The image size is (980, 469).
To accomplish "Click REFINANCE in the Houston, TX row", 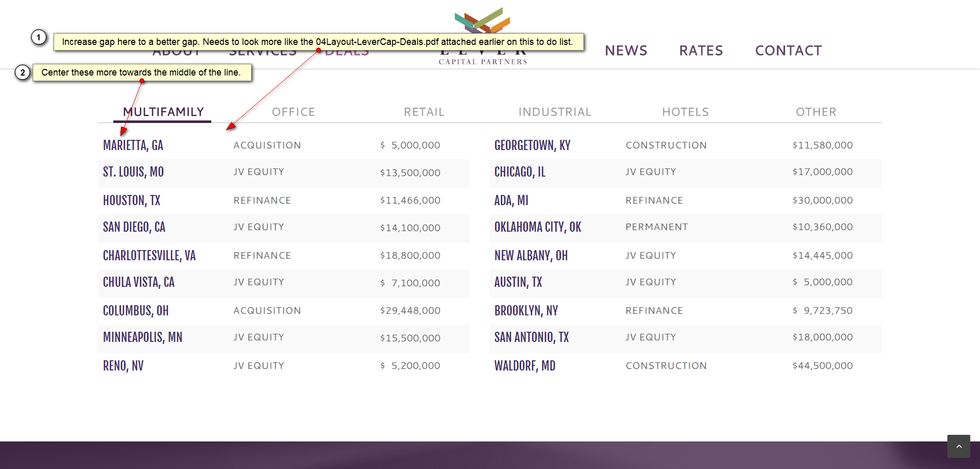I will (x=262, y=201).
